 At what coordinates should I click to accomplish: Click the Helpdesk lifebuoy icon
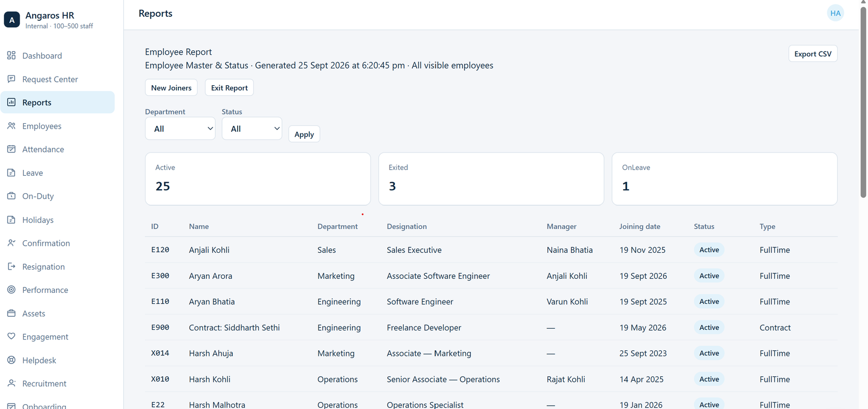tap(11, 360)
